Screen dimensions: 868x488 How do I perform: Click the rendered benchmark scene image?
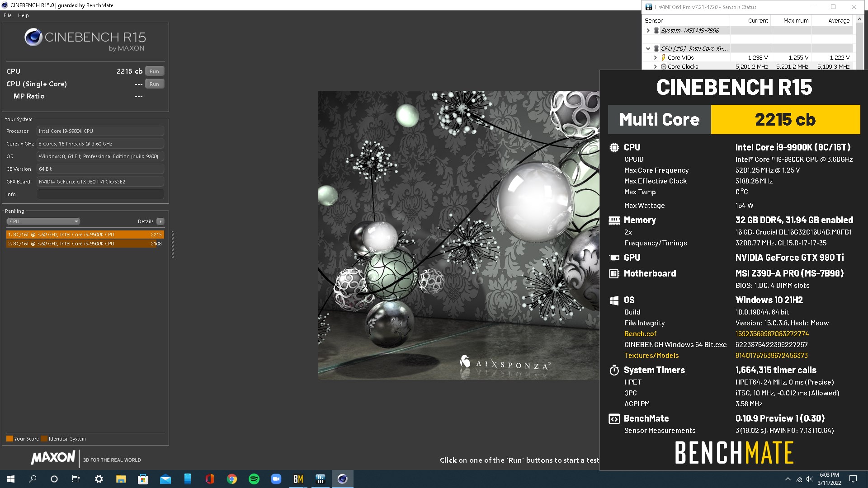(x=459, y=235)
